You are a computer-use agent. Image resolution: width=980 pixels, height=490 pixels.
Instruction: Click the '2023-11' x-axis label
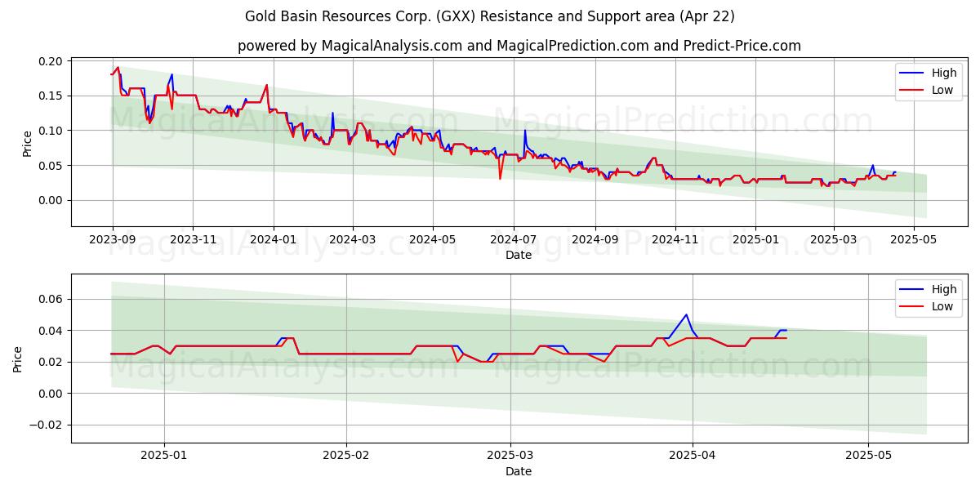[193, 238]
